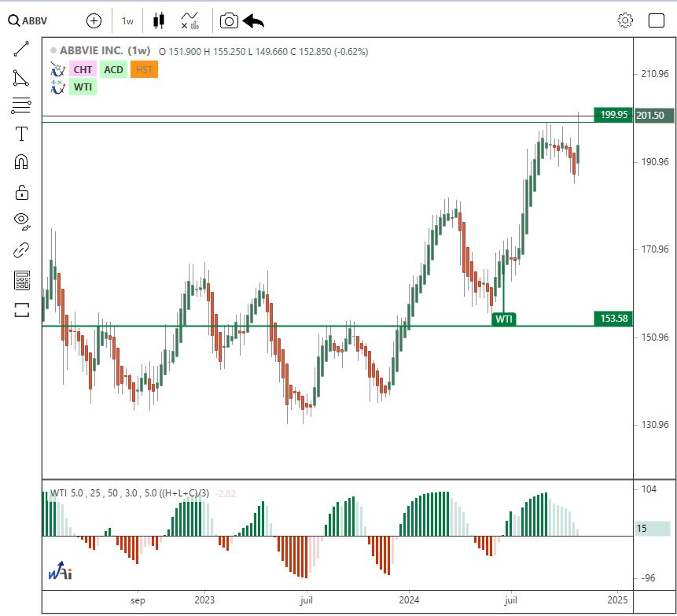The image size is (677, 616).
Task: Change chart type via candlestick icon
Action: pos(159,20)
